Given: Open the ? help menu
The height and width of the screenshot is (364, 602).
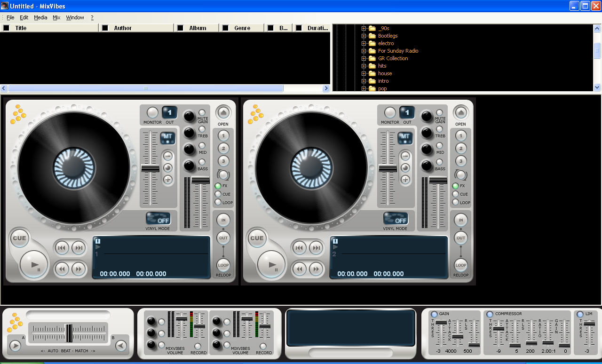Looking at the screenshot, I should [92, 17].
